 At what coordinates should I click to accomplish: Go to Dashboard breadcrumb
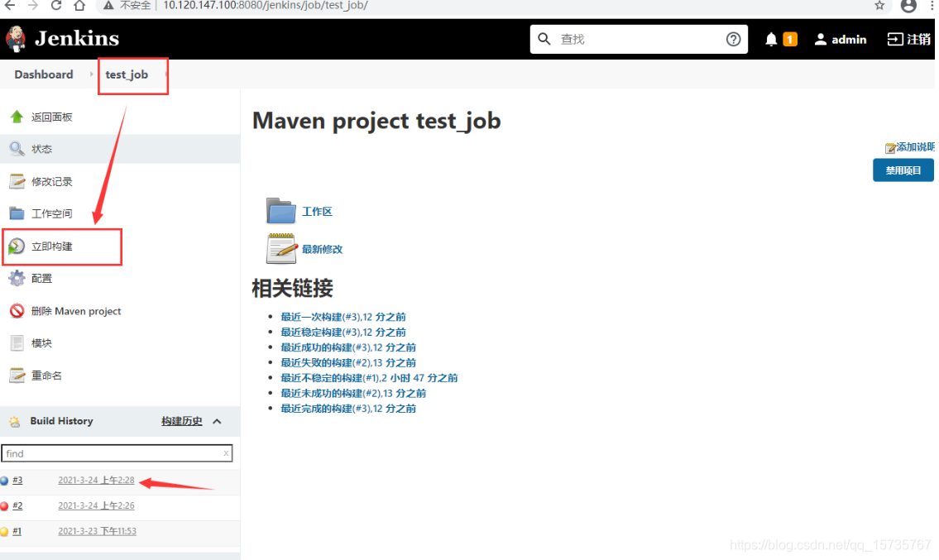(x=44, y=74)
